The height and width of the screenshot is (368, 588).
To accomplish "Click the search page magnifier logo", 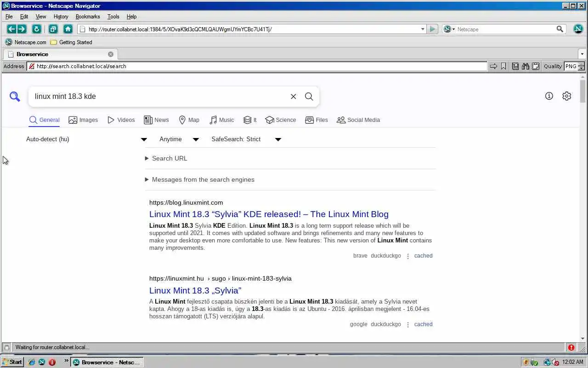I will tap(15, 96).
